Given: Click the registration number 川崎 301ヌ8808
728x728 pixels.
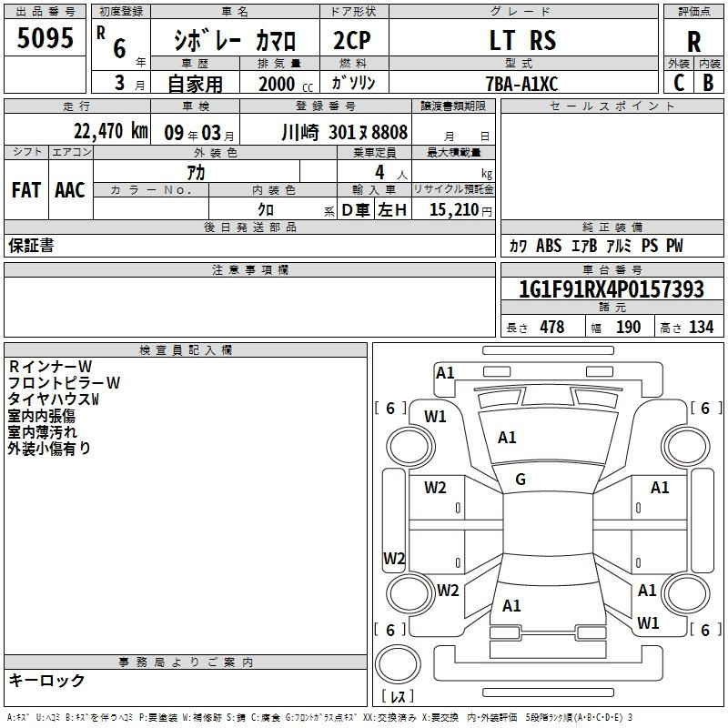Looking at the screenshot, I should pyautogui.click(x=344, y=132).
